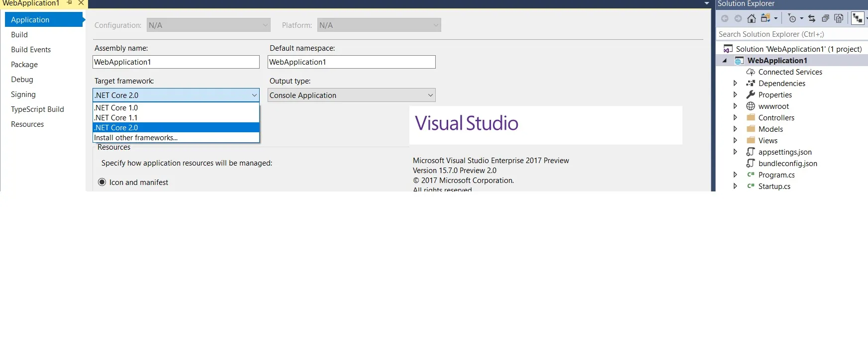Click the Back arrow in Solution Explorer toolbar

(725, 18)
